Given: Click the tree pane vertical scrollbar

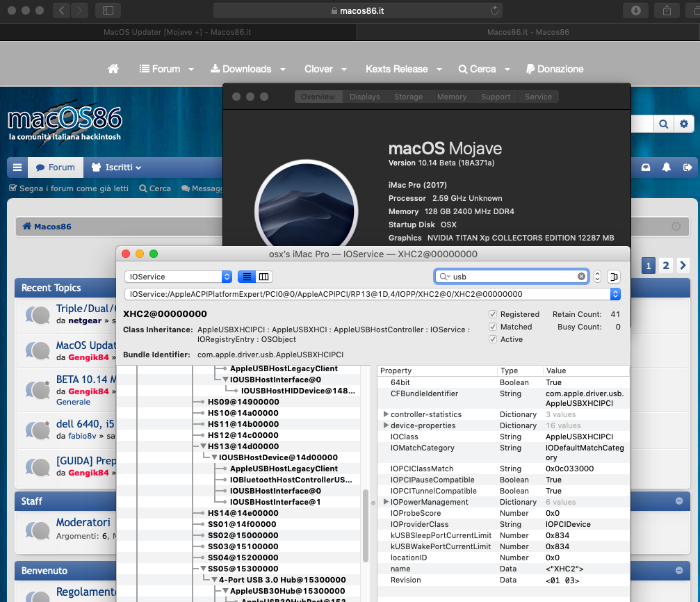Looking at the screenshot, I should (365, 526).
